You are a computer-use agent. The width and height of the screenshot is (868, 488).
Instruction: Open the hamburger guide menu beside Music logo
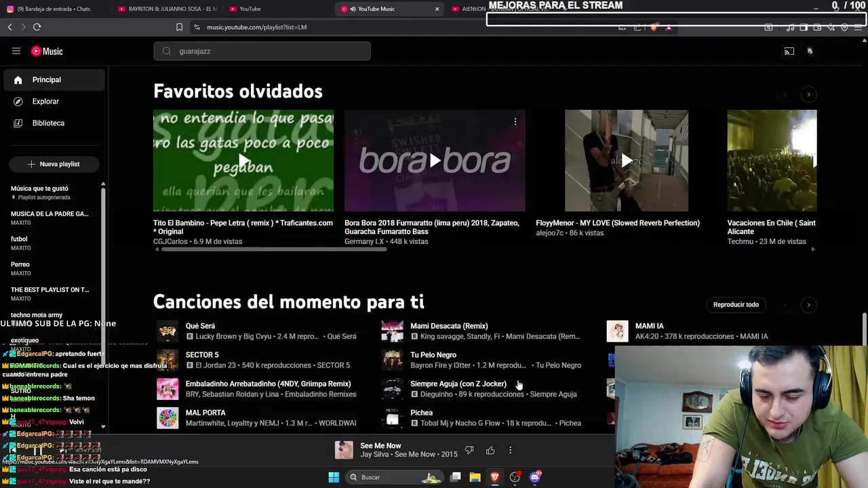click(x=16, y=51)
